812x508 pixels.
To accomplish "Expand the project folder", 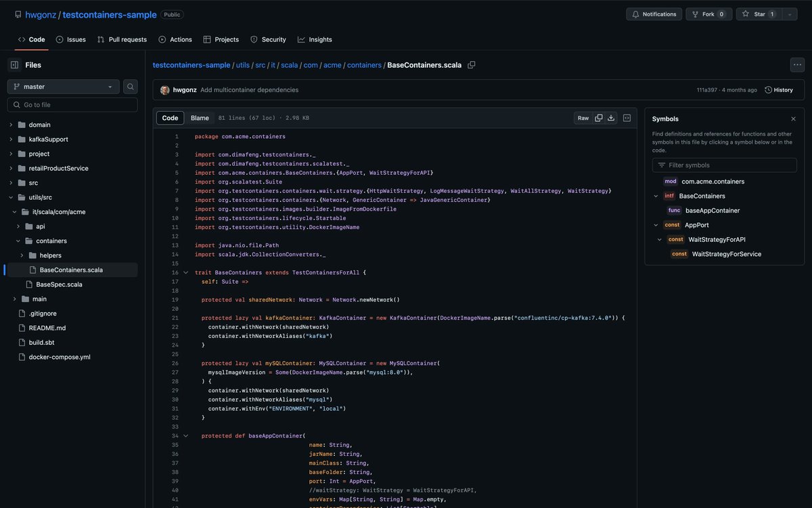I will click(11, 154).
